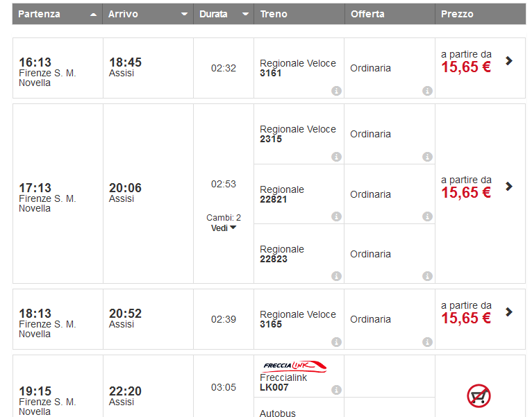
Task: Click the Treno column header
Action: pyautogui.click(x=274, y=14)
